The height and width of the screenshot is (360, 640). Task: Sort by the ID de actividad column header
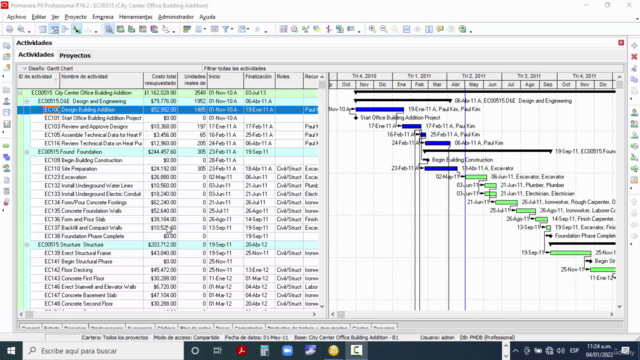click(38, 80)
